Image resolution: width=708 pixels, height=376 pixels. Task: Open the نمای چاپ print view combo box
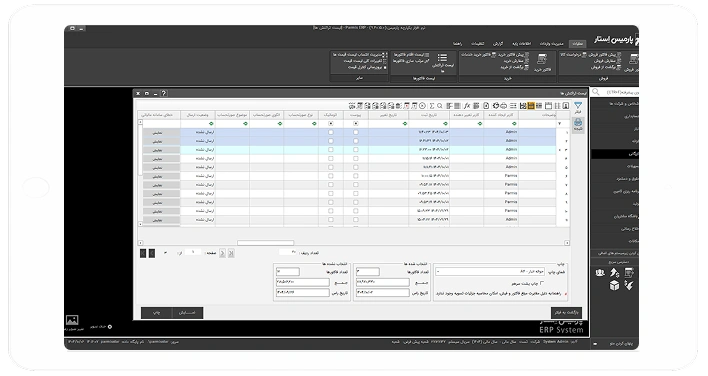coord(489,272)
